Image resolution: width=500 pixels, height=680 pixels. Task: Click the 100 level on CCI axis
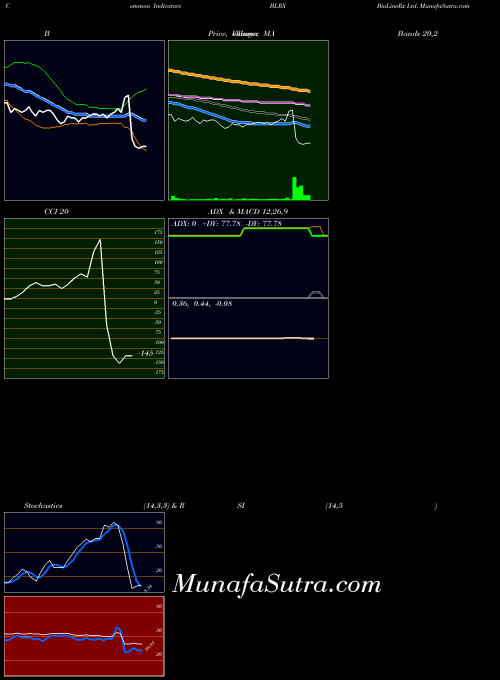coord(159,262)
